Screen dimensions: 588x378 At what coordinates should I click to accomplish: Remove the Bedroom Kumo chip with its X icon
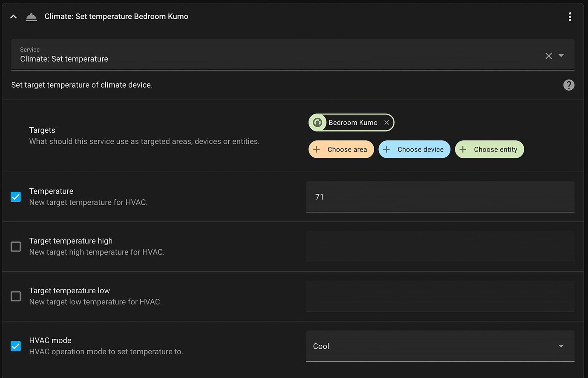tap(386, 122)
